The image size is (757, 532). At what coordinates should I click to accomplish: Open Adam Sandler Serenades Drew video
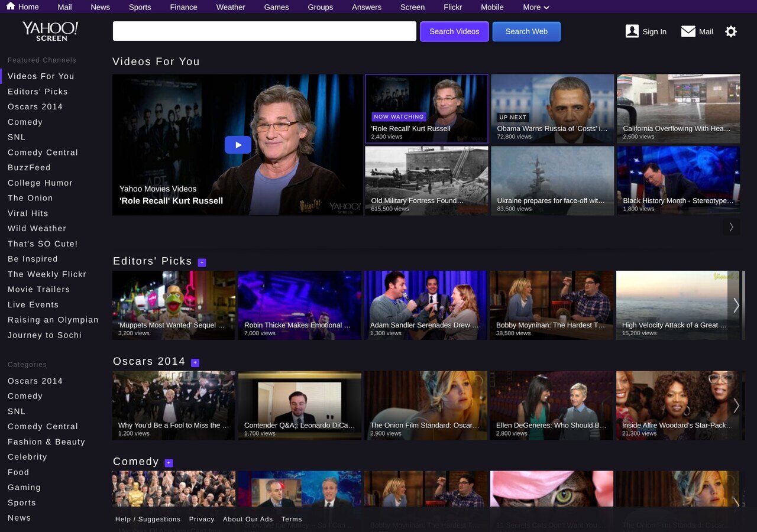[426, 305]
